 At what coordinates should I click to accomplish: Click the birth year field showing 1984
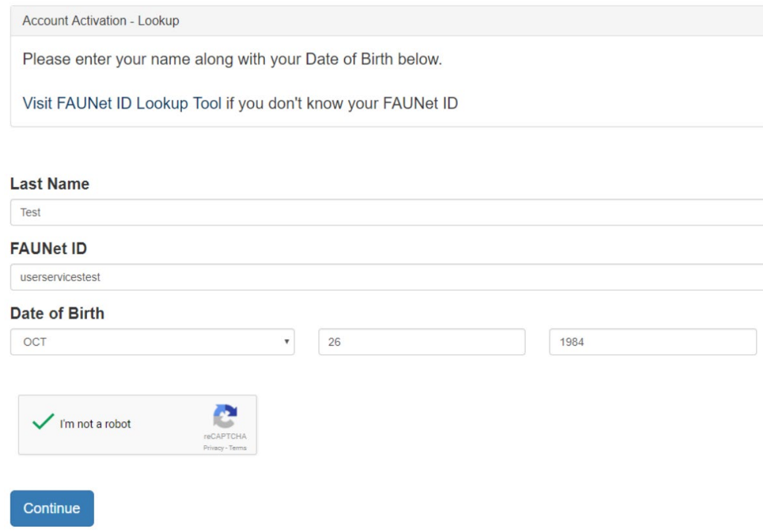pos(652,342)
